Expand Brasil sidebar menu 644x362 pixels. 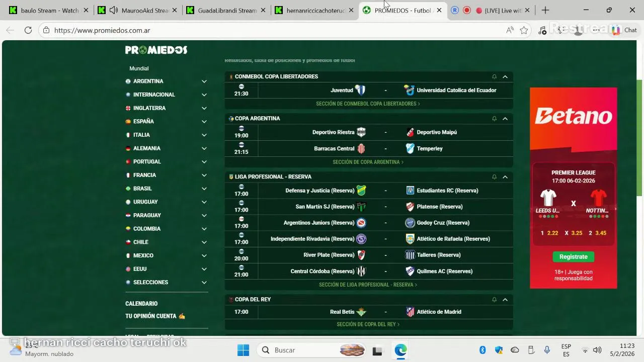pos(204,189)
